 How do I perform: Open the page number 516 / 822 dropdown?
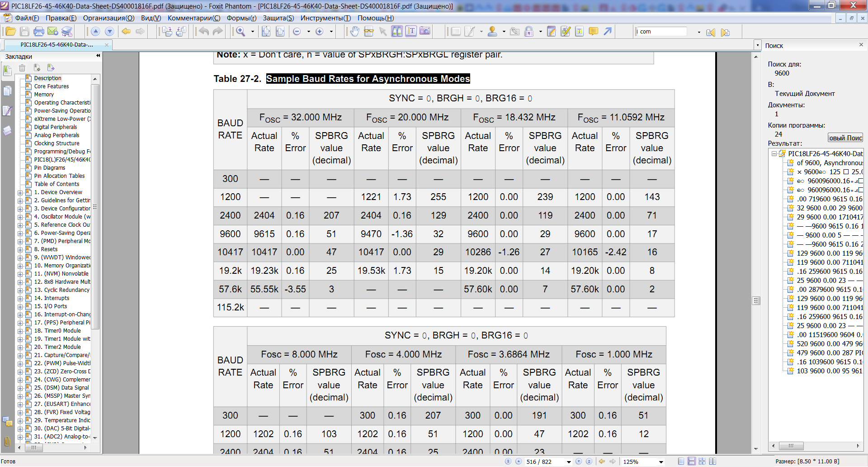(569, 462)
